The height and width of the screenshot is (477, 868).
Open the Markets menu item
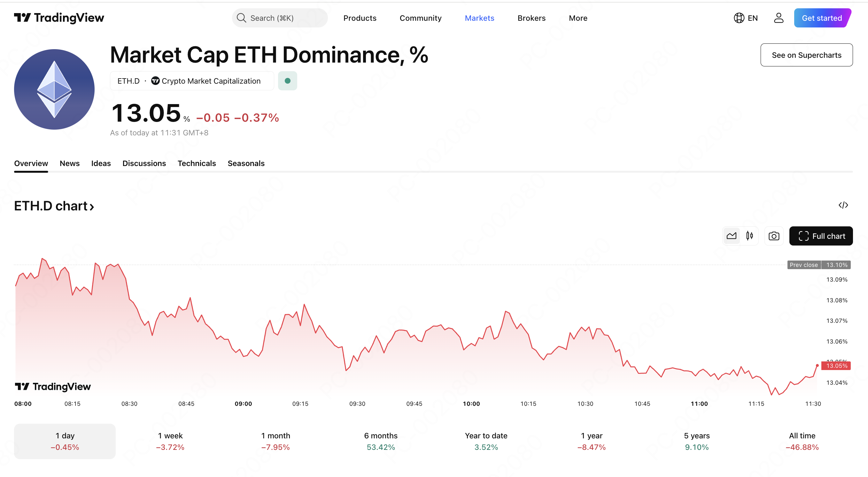tap(479, 18)
